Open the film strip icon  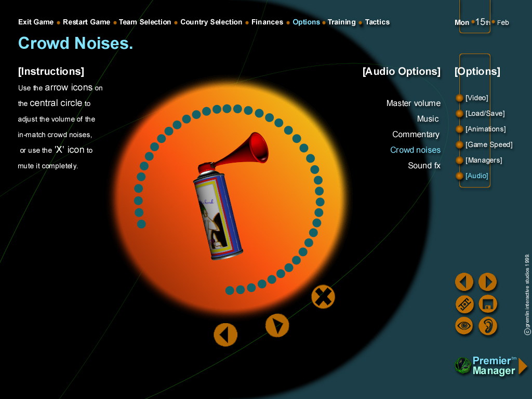pyautogui.click(x=464, y=304)
